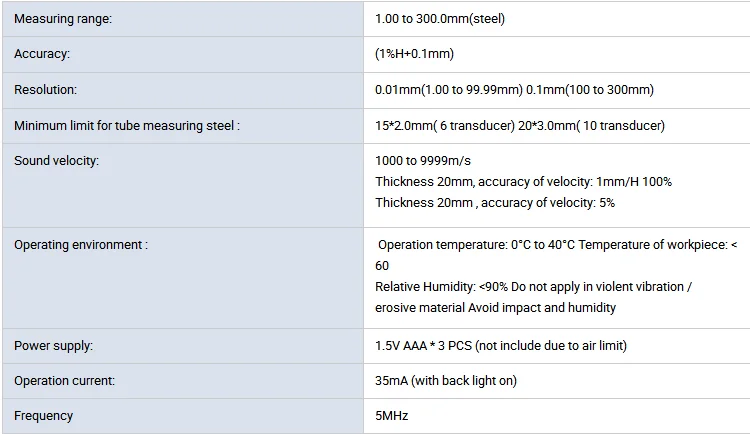750x434 pixels.
Task: Click the resolution value starting "0.01mm"
Action: 514,90
